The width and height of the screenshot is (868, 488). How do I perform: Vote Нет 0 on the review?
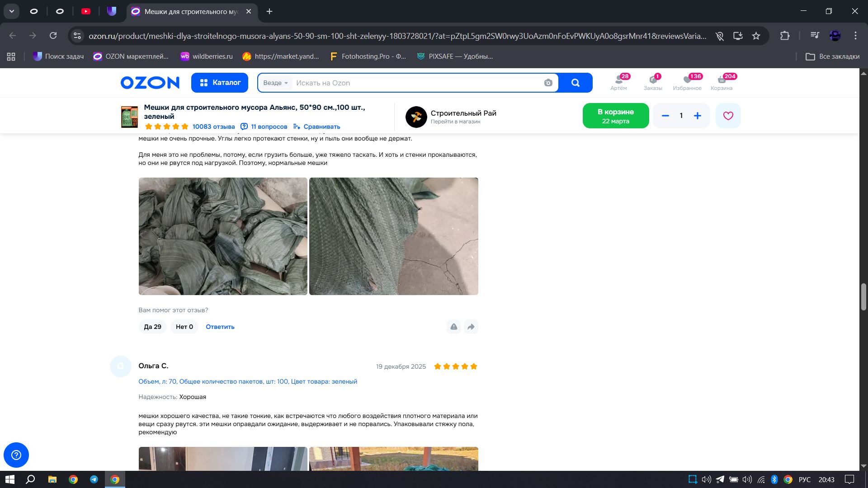[184, 327]
